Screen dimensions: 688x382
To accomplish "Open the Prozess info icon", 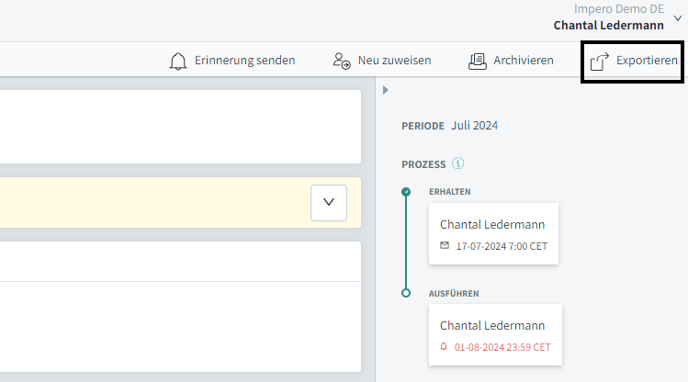I will click(458, 164).
